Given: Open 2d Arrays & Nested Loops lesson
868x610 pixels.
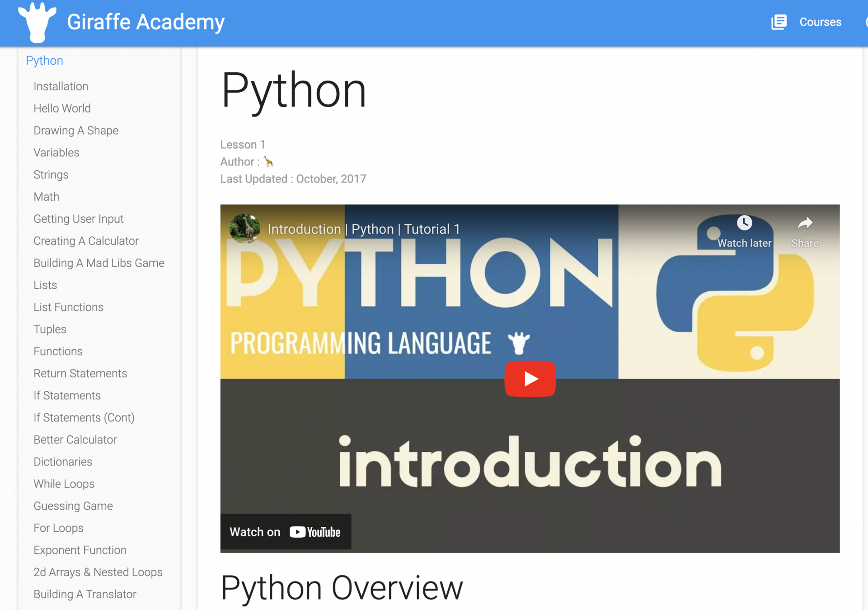Looking at the screenshot, I should click(98, 572).
